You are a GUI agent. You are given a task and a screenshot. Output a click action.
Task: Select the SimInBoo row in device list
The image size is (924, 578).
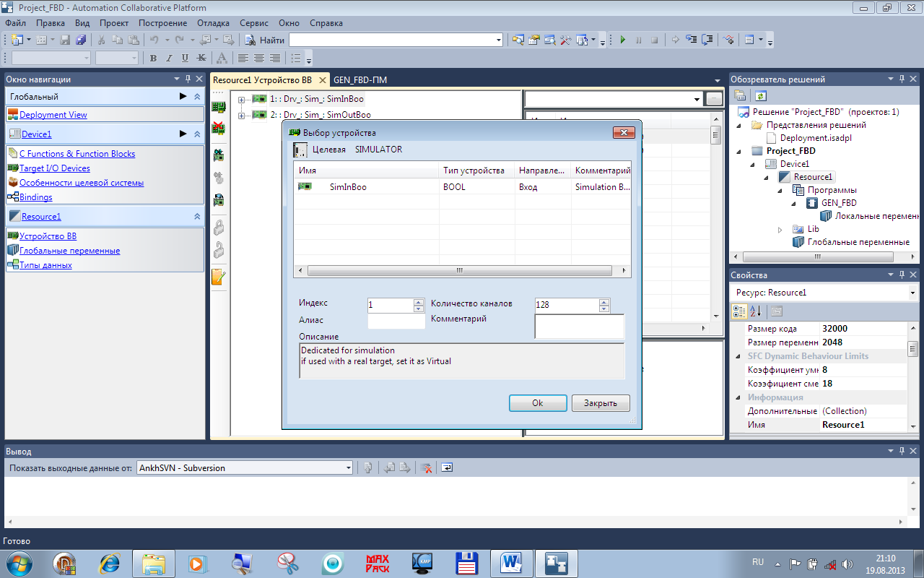click(x=462, y=187)
